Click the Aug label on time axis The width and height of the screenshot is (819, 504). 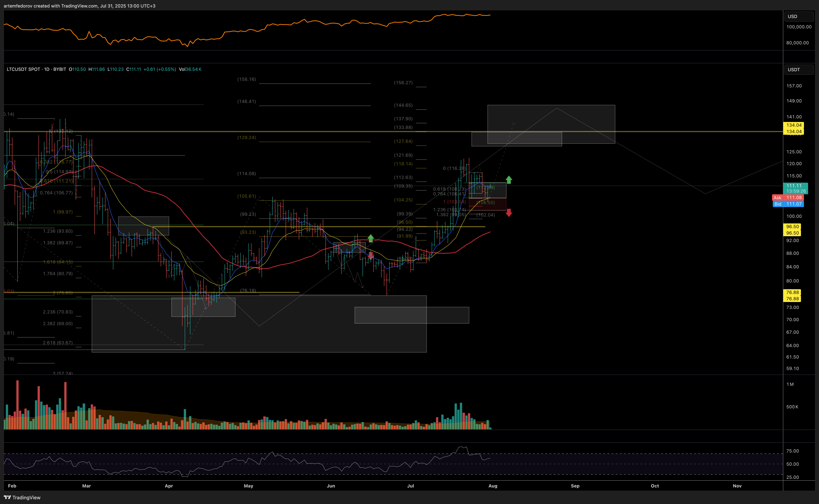pos(493,486)
